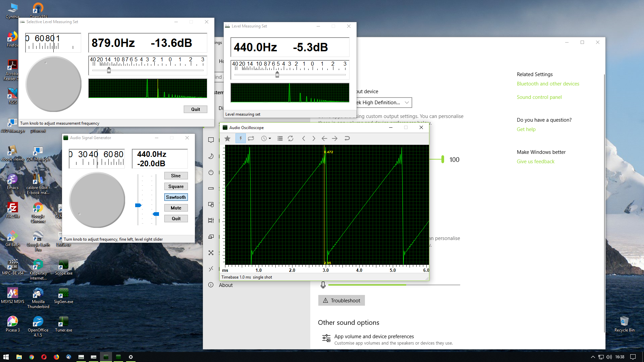Click the frequency knob in Audio Signal Generator
Screen dimensions: 644x362
tap(97, 200)
